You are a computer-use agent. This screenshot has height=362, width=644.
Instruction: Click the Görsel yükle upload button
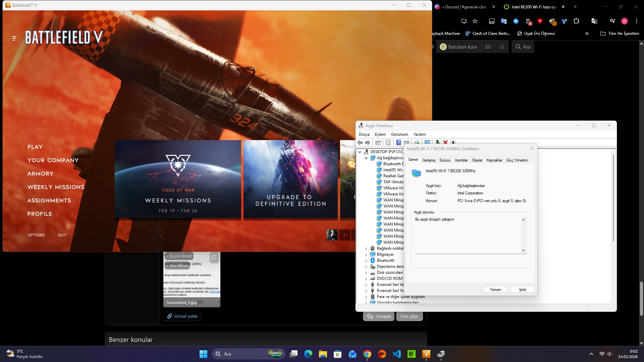point(182,316)
